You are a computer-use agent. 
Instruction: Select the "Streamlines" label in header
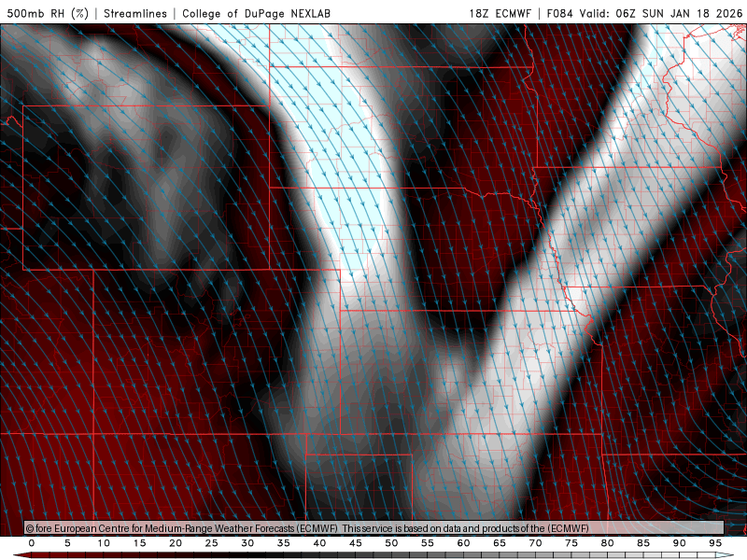(x=135, y=13)
